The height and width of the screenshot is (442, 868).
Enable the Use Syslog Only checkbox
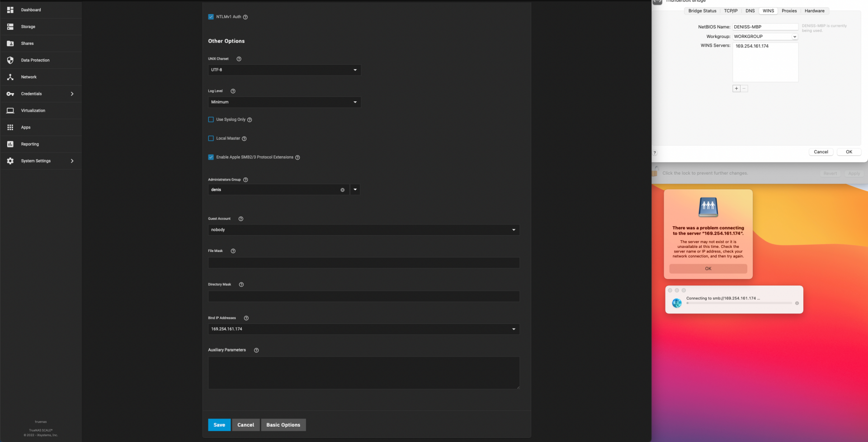pyautogui.click(x=211, y=119)
